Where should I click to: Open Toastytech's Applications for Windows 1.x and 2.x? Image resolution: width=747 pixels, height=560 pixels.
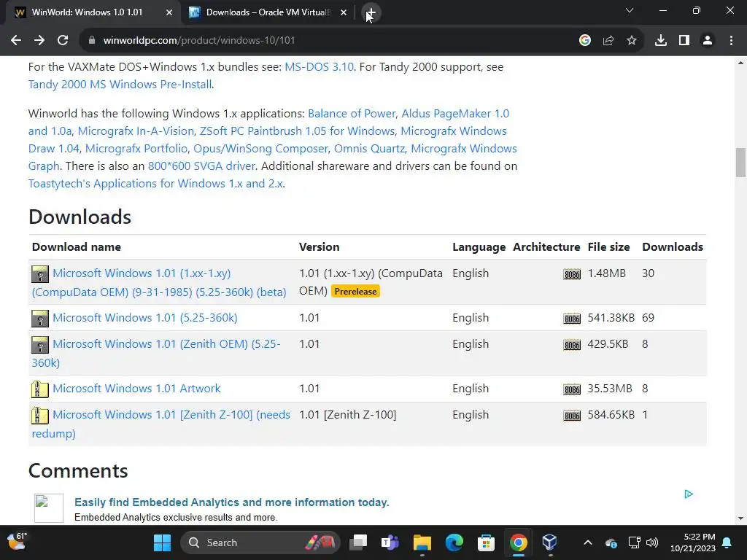(156, 184)
